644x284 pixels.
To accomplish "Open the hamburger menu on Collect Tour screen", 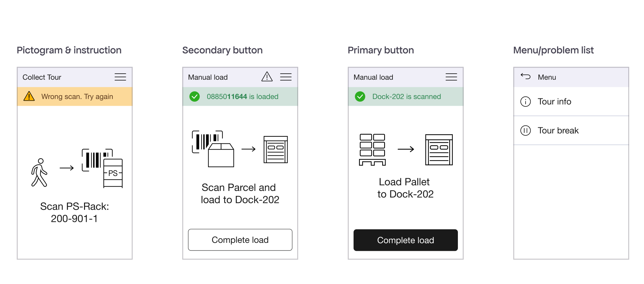I will tap(120, 77).
